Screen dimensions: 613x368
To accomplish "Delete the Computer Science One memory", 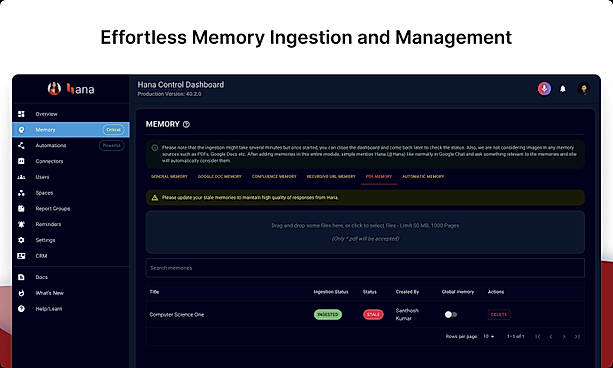I will tap(499, 314).
